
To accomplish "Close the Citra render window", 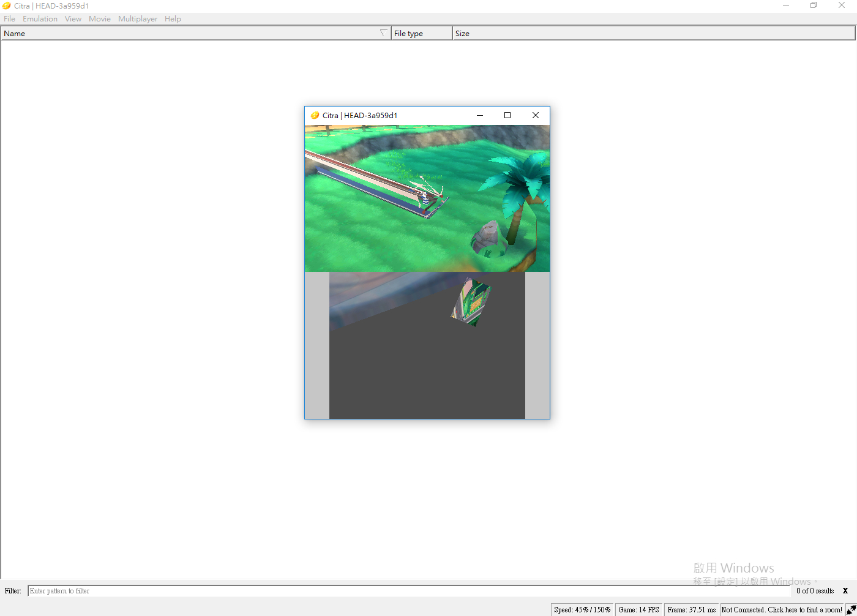I will 536,115.
